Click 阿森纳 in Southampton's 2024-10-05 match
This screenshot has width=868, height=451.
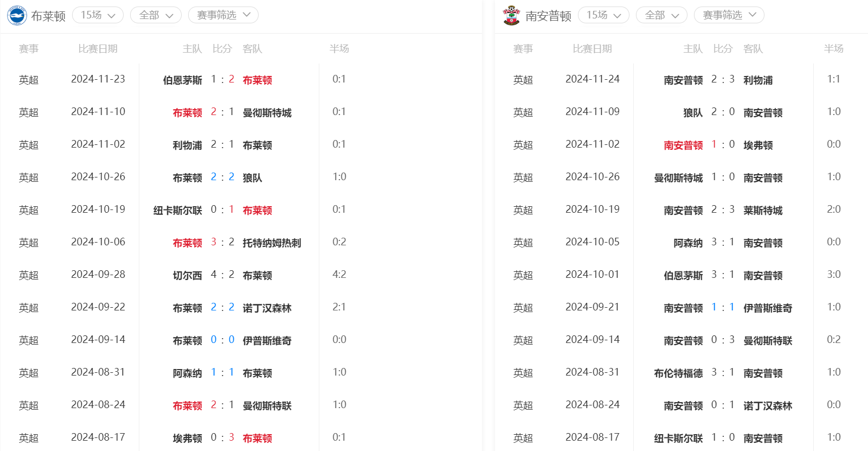pos(688,243)
